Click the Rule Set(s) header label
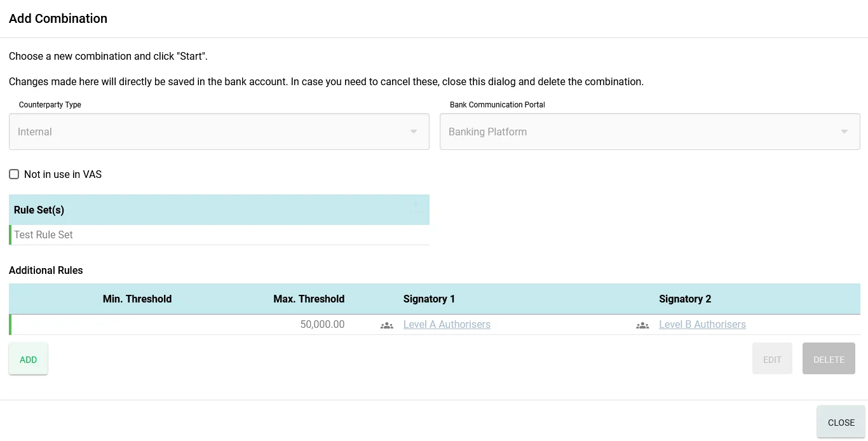Viewport: 868px width, 441px height. click(x=39, y=210)
